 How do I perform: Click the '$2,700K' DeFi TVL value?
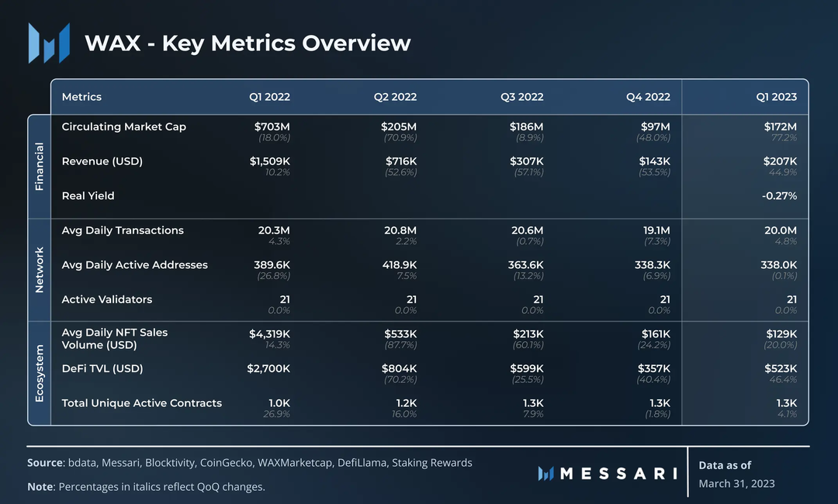click(x=268, y=368)
